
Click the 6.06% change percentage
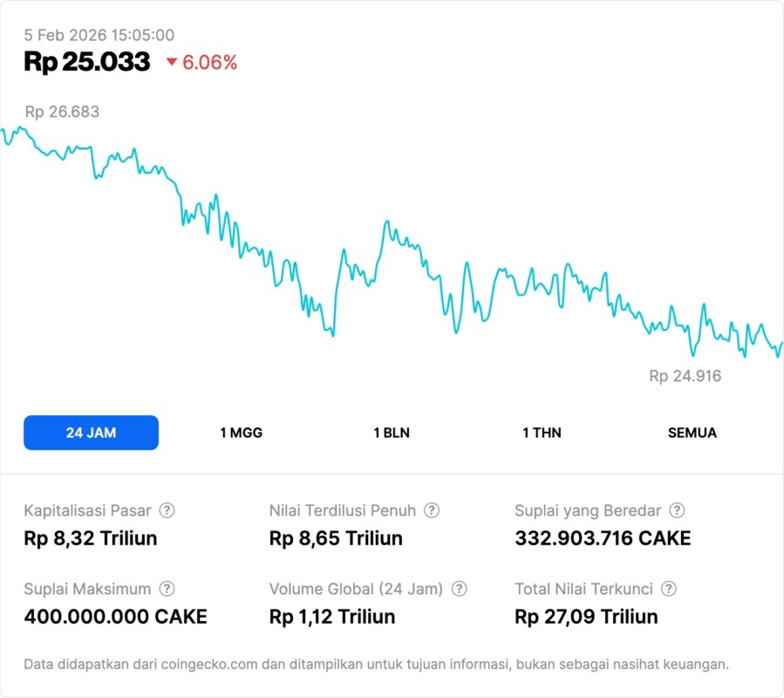click(x=209, y=62)
